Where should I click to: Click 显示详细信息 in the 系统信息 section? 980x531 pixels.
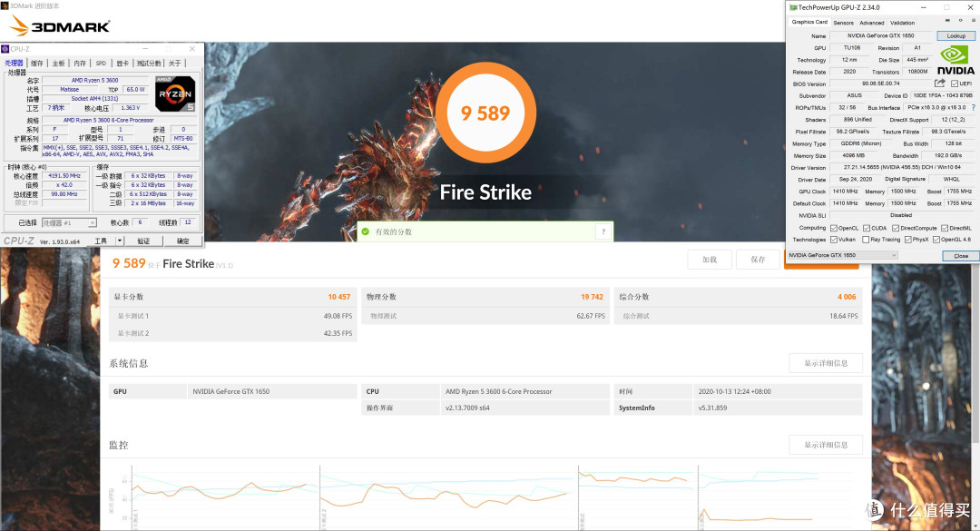coord(826,363)
